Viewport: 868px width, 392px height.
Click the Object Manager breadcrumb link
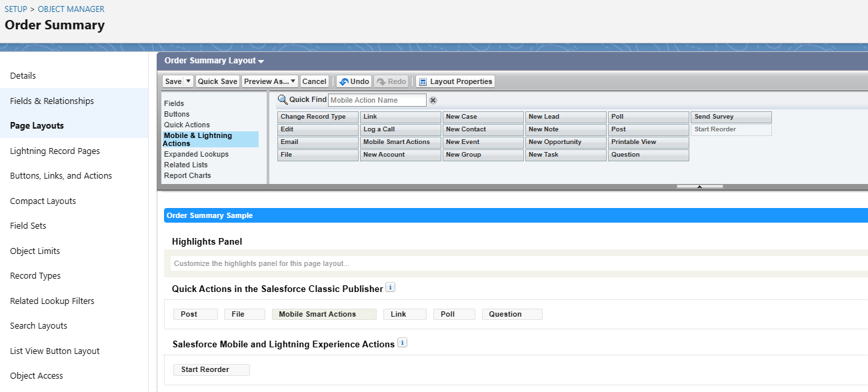(71, 9)
